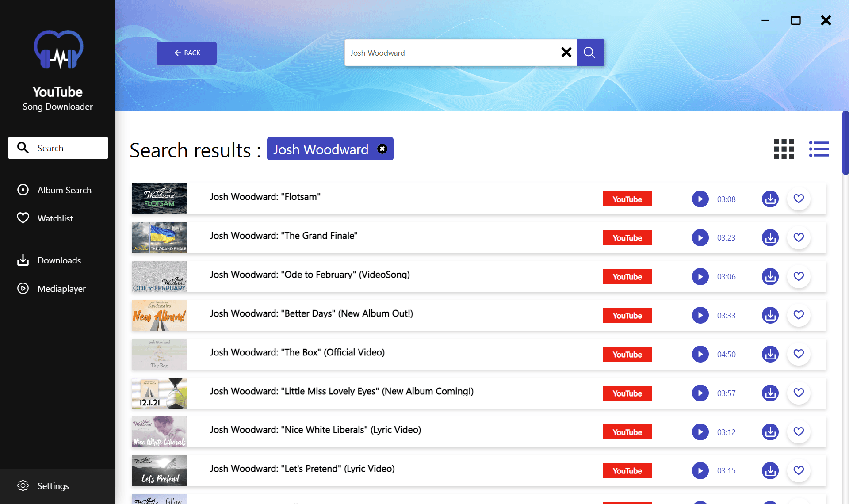Select the Search item in sidebar
This screenshot has width=849, height=504.
58,148
